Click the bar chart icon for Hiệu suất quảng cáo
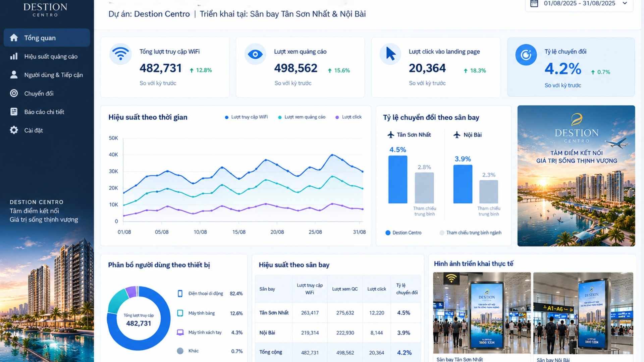Image resolution: width=644 pixels, height=362 pixels. [14, 56]
